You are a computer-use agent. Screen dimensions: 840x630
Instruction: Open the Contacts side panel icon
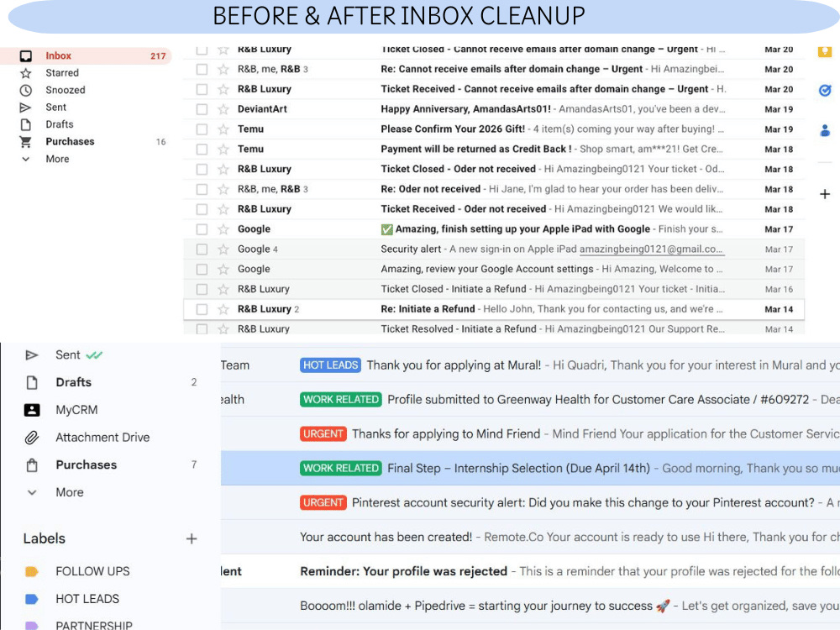click(x=825, y=130)
